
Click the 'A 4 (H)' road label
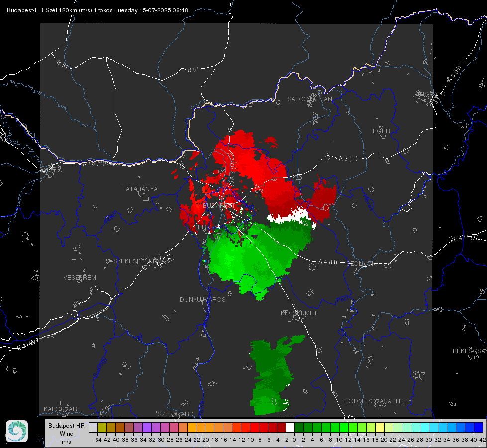(328, 262)
